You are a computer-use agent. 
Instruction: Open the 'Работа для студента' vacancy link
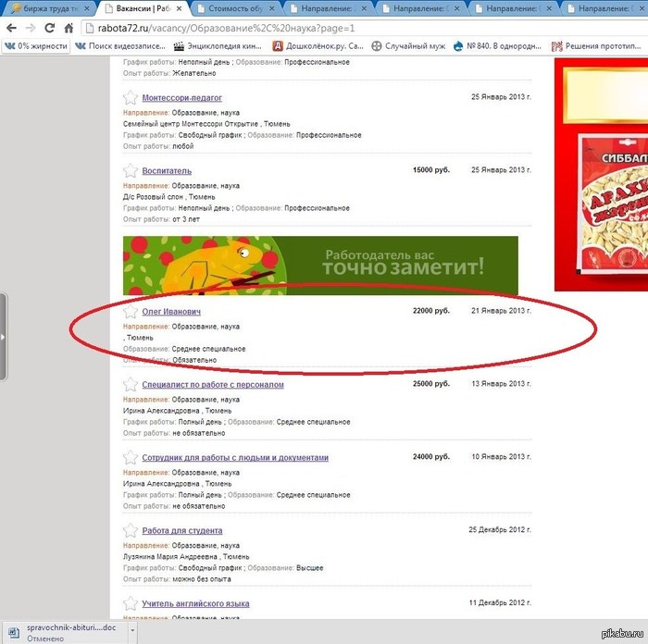(x=182, y=531)
